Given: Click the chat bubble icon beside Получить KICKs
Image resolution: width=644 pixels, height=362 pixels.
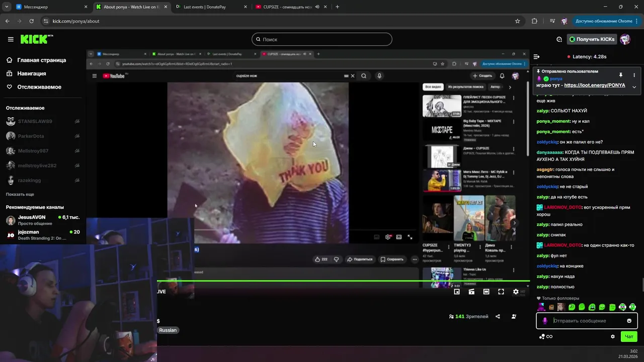Looking at the screenshot, I should 559,39.
